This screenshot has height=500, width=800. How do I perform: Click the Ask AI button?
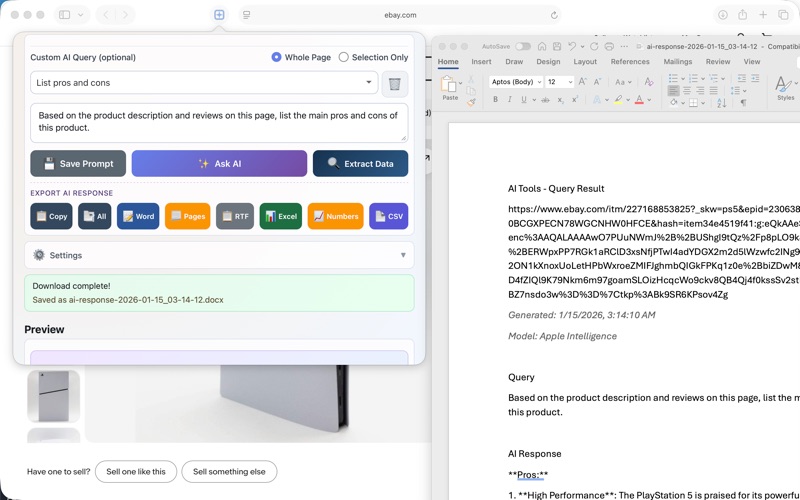(x=219, y=163)
